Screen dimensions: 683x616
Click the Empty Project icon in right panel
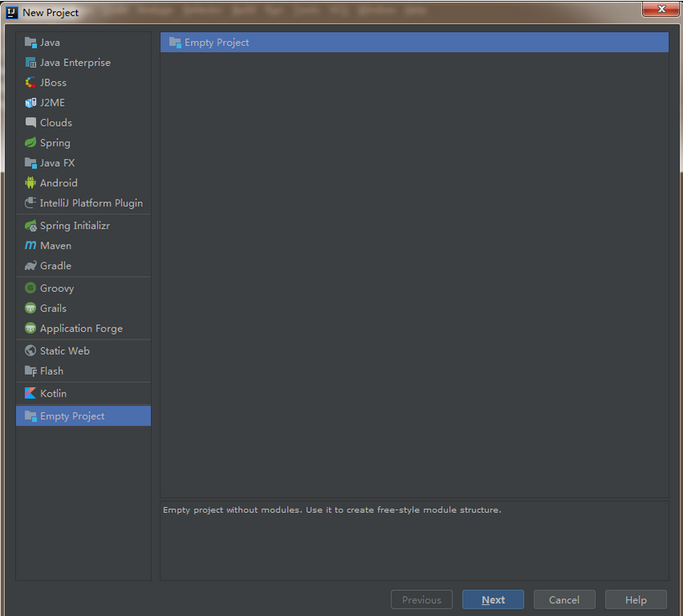175,42
